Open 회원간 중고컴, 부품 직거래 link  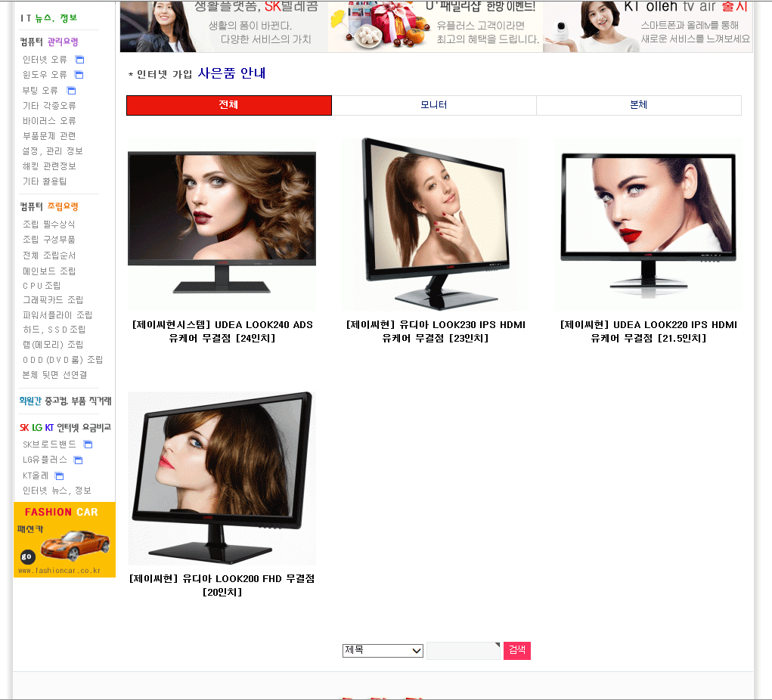pyautogui.click(x=65, y=401)
